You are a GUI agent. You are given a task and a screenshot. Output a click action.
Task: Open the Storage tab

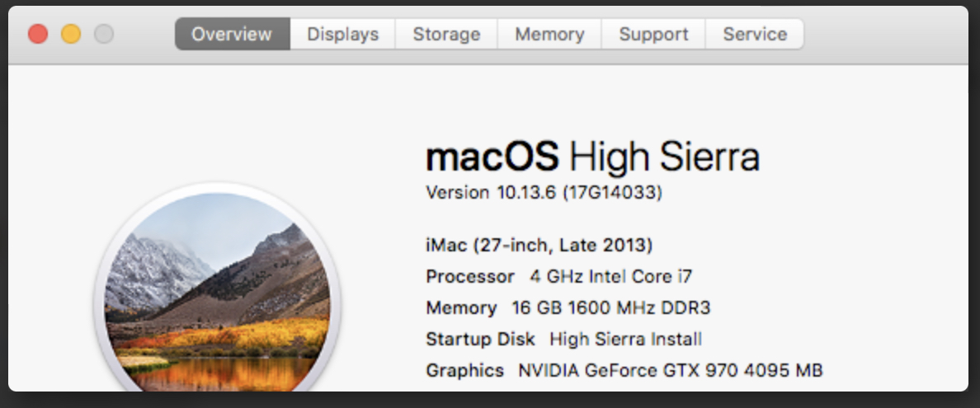(446, 35)
